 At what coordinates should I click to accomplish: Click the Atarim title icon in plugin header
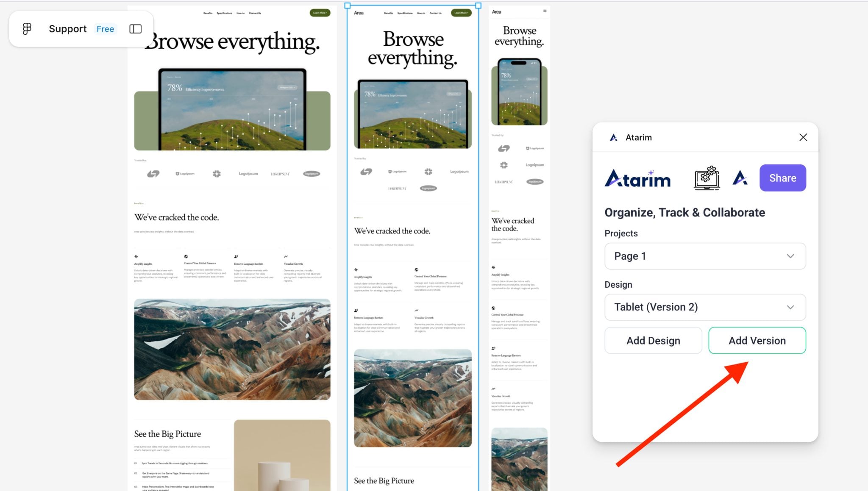(x=613, y=137)
